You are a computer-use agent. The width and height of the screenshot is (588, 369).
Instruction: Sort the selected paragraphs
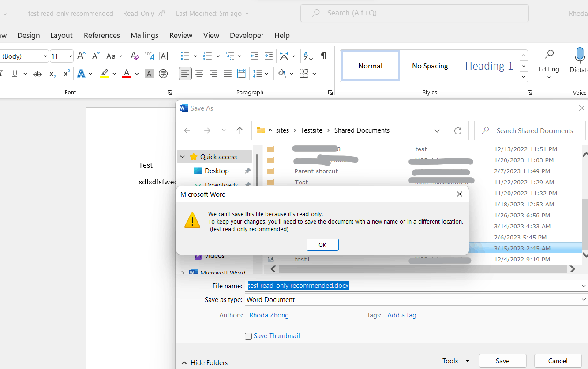click(x=308, y=56)
